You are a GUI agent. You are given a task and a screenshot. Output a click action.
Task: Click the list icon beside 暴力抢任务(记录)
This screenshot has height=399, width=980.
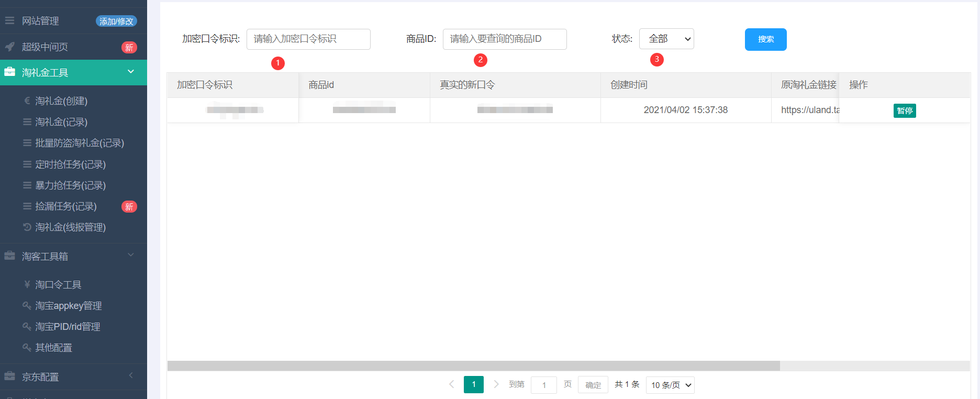(x=27, y=185)
